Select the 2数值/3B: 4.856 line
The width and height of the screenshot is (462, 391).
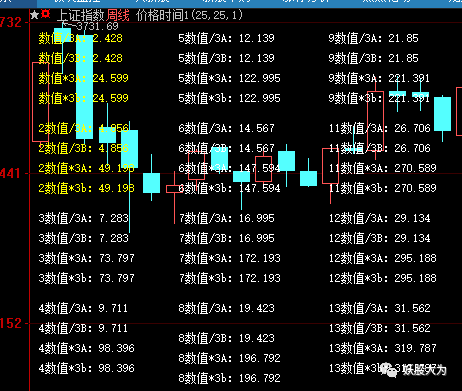(x=84, y=148)
